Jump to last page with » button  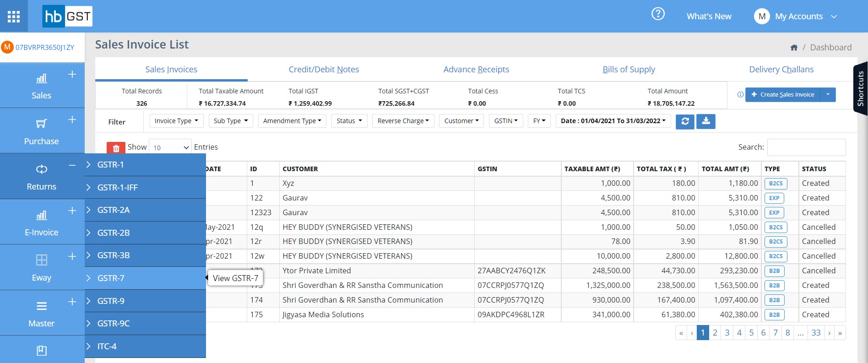[840, 333]
